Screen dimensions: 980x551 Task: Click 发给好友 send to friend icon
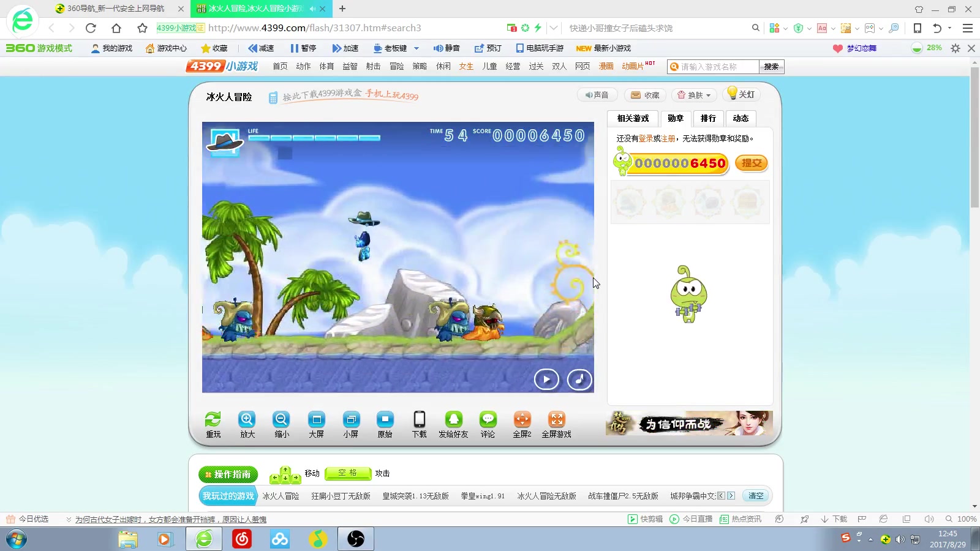(x=453, y=424)
